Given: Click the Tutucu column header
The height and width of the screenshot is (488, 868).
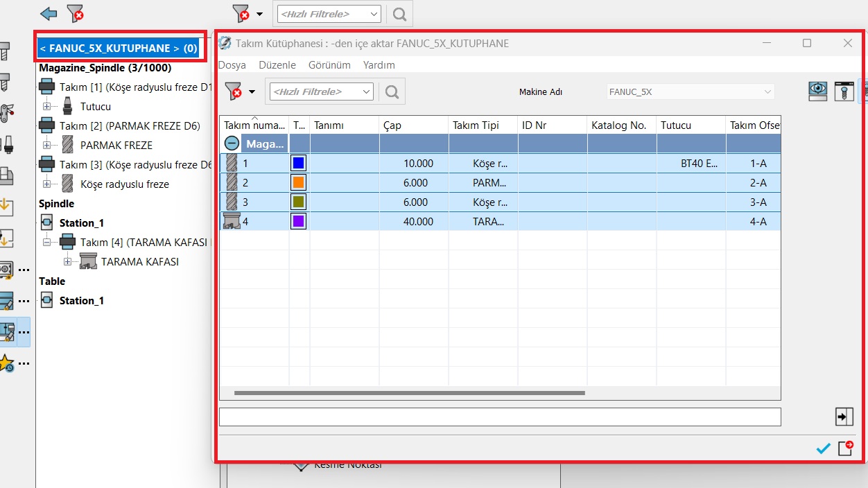Looking at the screenshot, I should coord(691,125).
